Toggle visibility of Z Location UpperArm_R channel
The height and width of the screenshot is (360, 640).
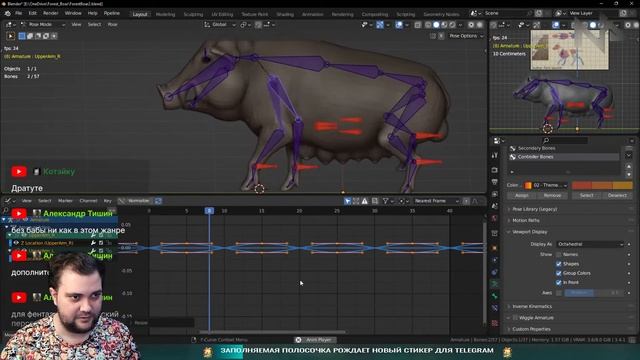coord(16,243)
